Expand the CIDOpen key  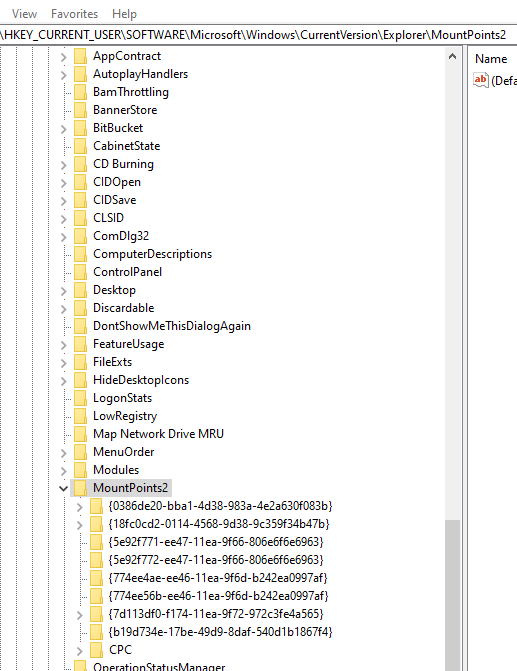[x=63, y=183]
